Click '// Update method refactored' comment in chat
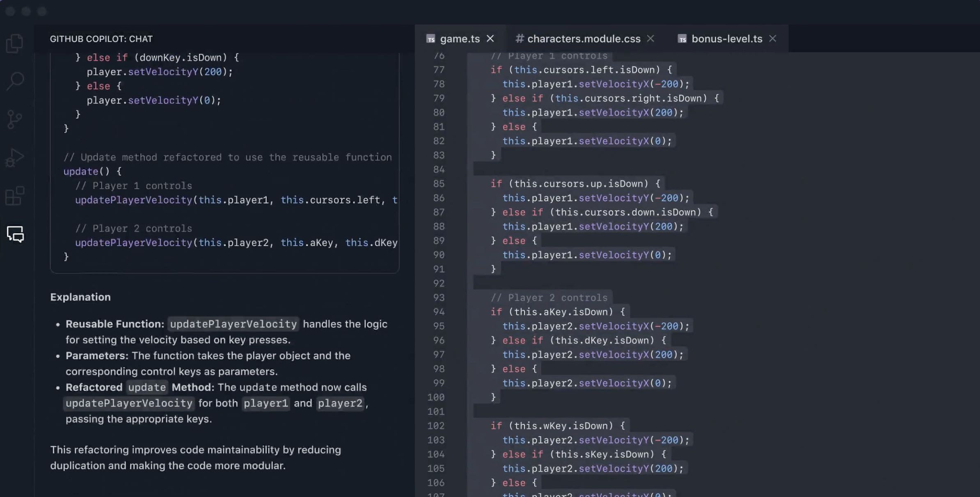This screenshot has height=497, width=980. 227,157
